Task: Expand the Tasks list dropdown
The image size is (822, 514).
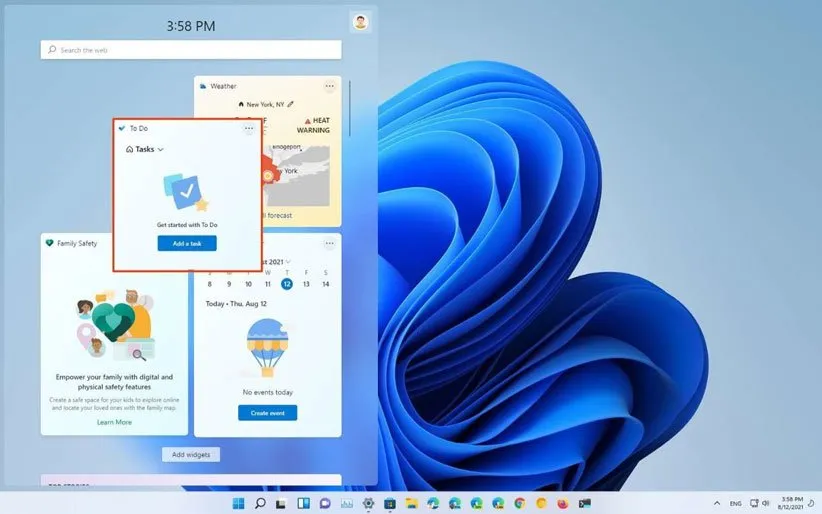Action: 161,149
